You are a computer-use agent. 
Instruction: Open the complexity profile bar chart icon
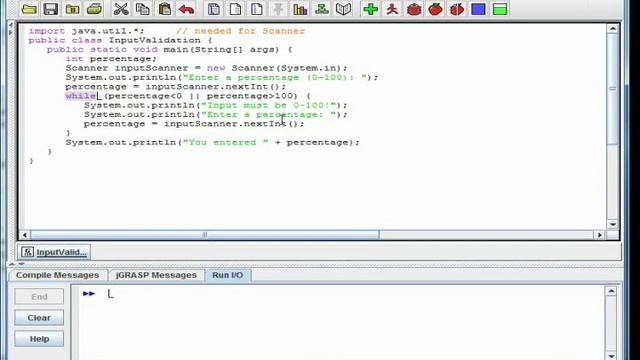point(300,9)
